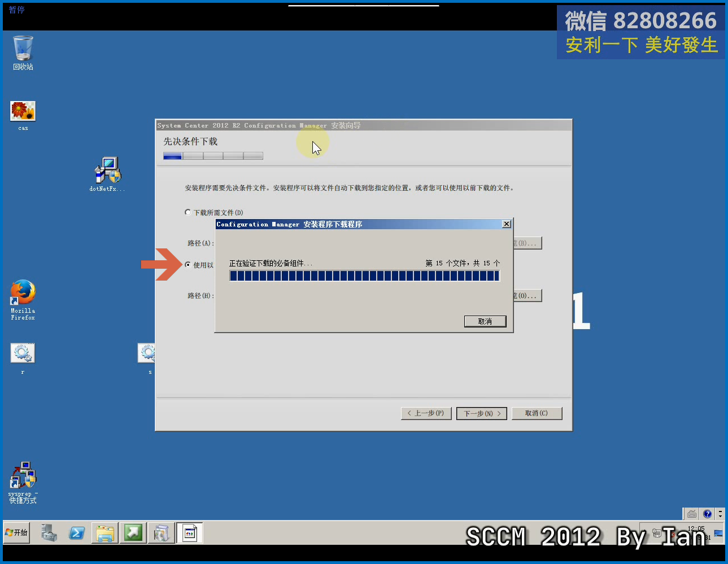Expand the language bar options arrow
Screen dimensions: 728x564
[720, 514]
